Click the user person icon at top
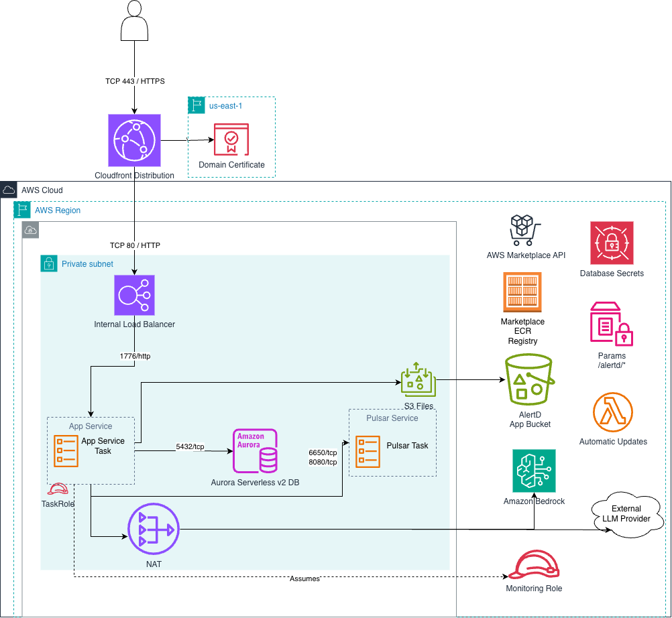The width and height of the screenshot is (672, 618). coord(134,21)
